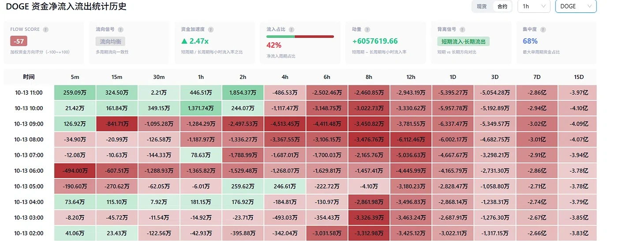Click the 流入占比 green-red progress bar
The image size is (644, 241).
coord(300,36)
